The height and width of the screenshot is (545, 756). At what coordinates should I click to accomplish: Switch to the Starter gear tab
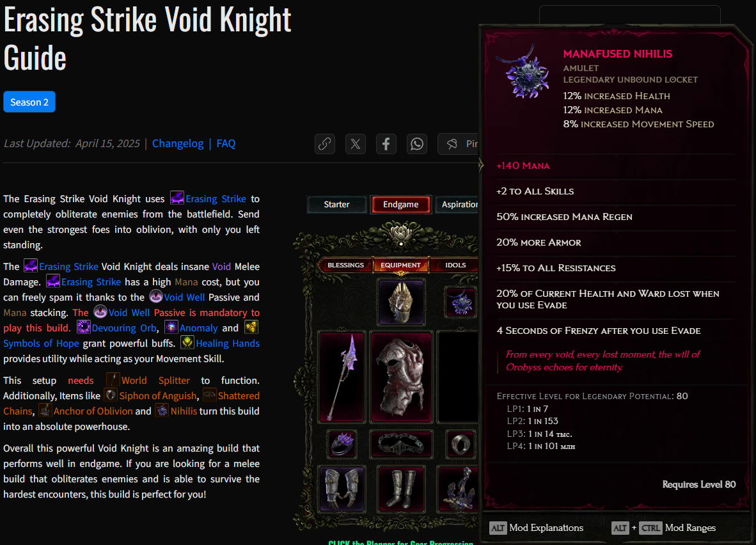336,205
